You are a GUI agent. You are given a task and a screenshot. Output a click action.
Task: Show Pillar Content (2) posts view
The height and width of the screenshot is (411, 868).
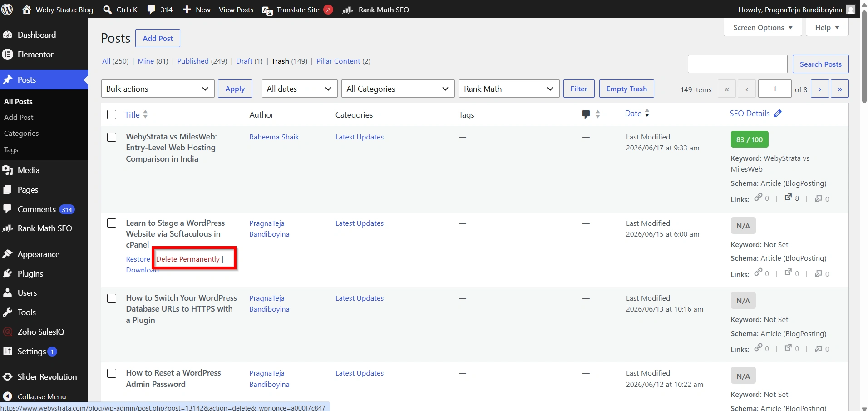[x=343, y=61]
